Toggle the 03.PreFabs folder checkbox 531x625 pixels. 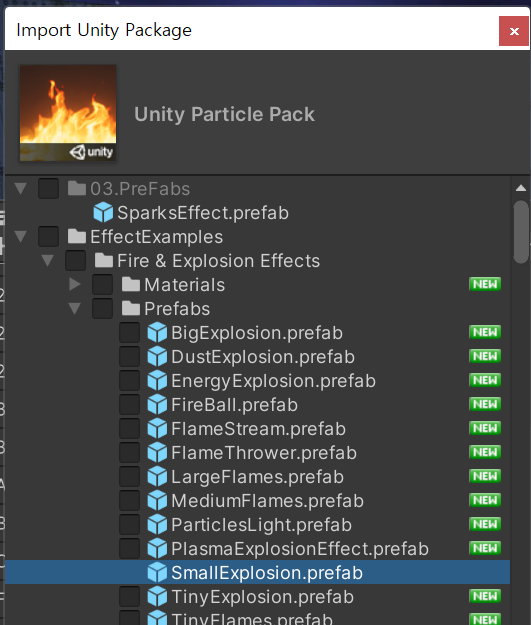coord(49,189)
